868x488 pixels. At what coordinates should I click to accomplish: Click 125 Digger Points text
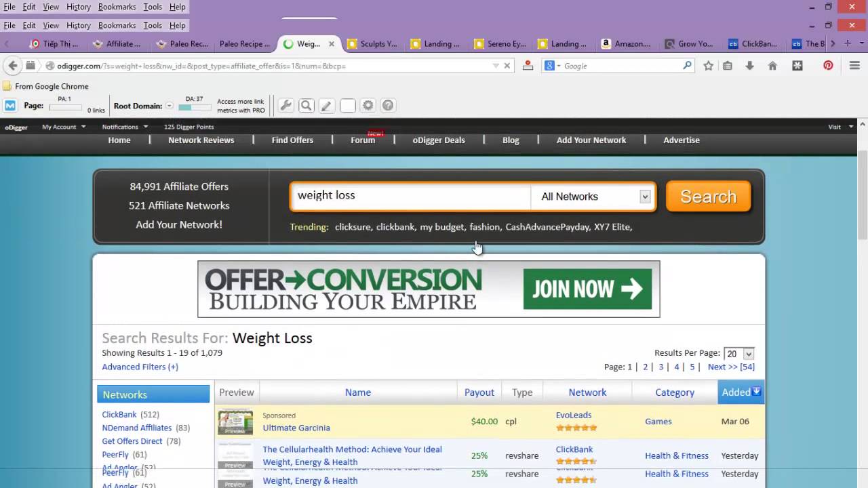[189, 127]
